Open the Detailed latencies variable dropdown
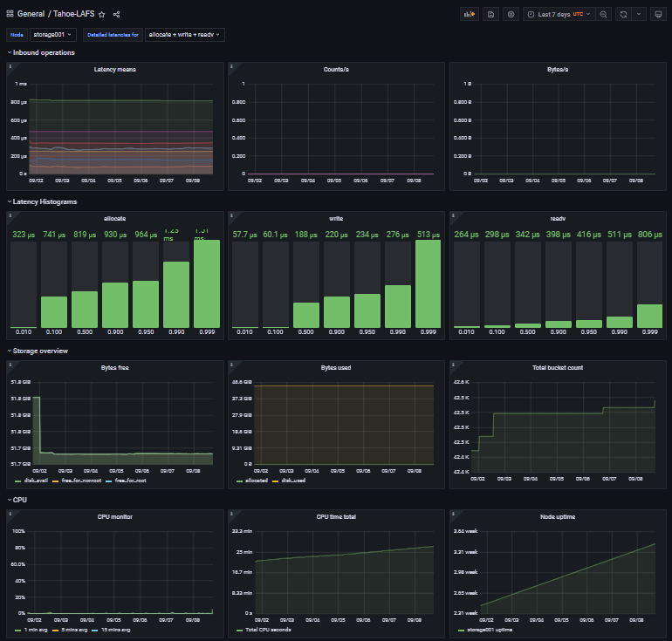 185,35
